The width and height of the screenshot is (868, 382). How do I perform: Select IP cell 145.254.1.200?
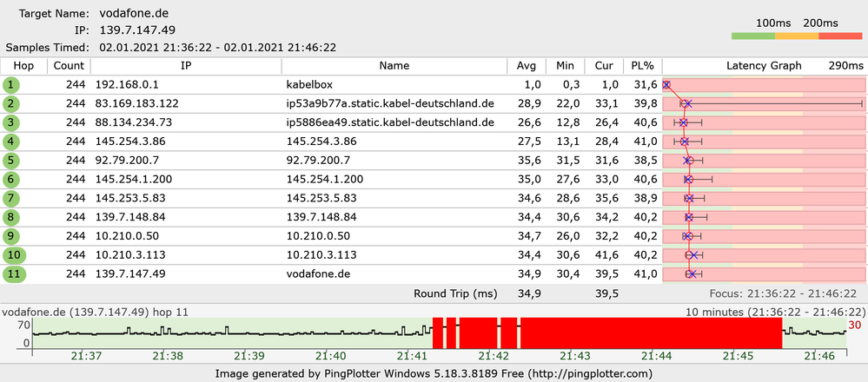coord(134,180)
